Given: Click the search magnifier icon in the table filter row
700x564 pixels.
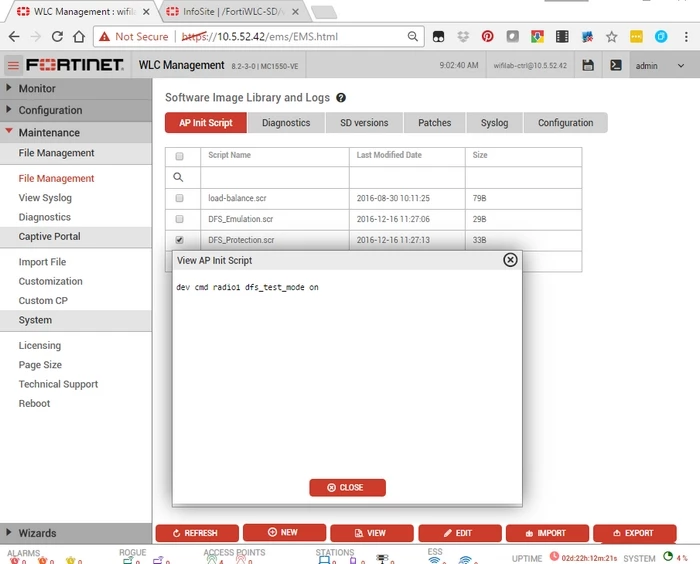Looking at the screenshot, I should click(178, 177).
